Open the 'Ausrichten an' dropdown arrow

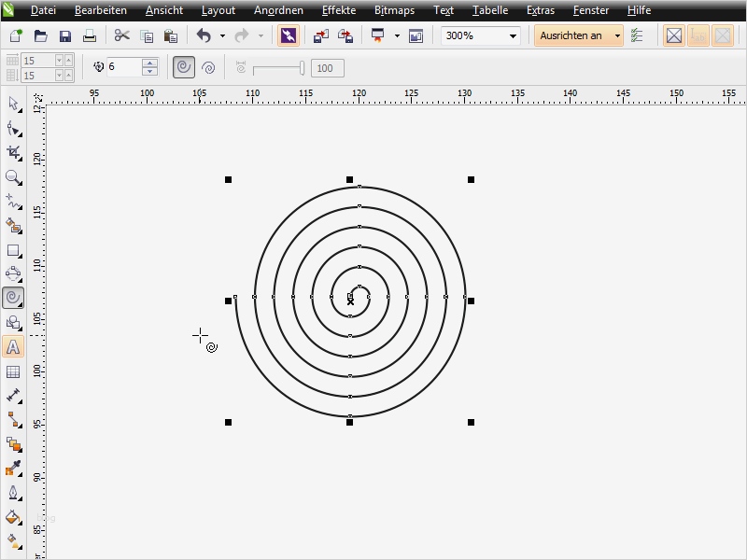[617, 35]
